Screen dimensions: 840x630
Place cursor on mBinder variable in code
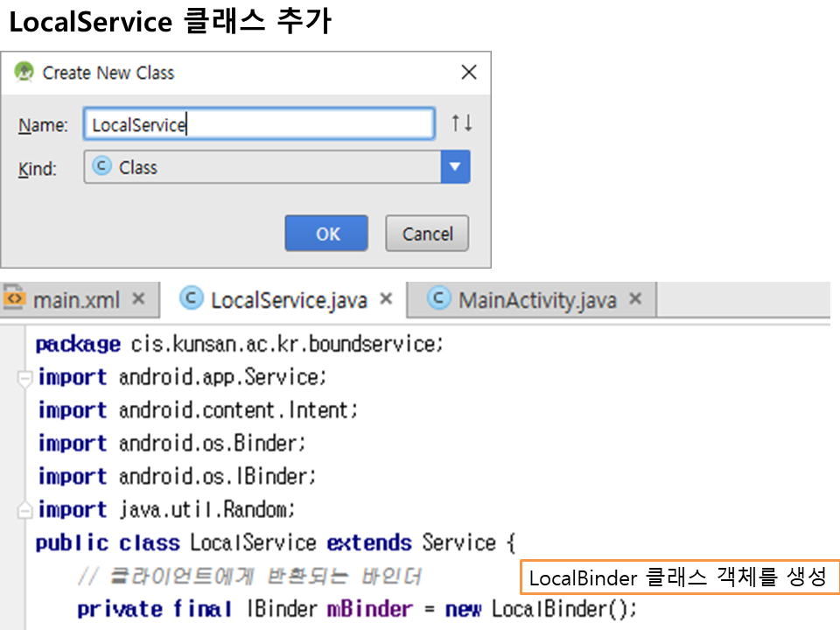[369, 609]
